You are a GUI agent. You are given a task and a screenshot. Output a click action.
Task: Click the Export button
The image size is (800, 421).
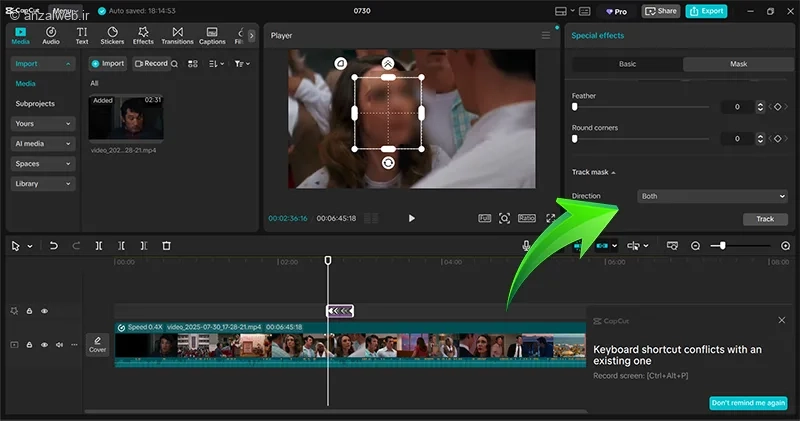[x=708, y=11]
